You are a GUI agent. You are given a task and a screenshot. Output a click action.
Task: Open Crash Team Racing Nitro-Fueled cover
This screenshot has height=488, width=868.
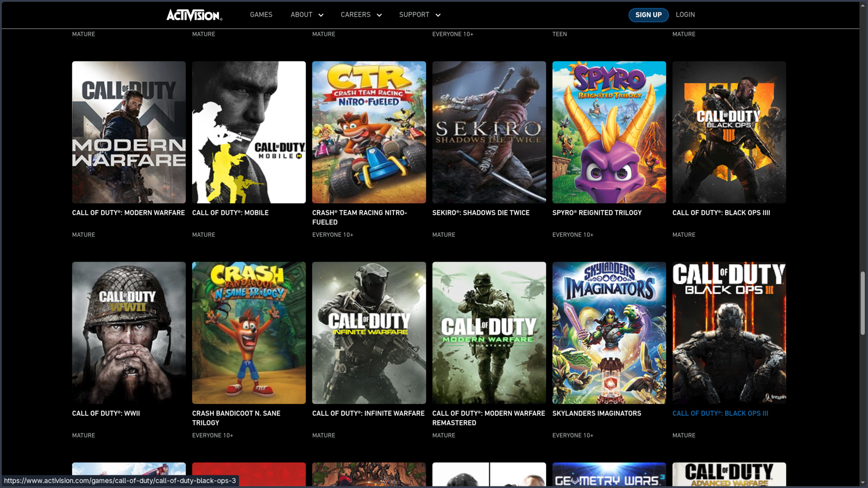(369, 132)
